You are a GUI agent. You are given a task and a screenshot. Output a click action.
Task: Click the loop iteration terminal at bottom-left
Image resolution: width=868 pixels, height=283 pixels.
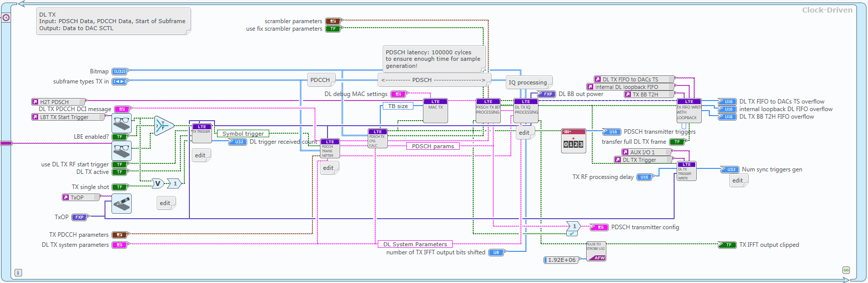coord(18,273)
